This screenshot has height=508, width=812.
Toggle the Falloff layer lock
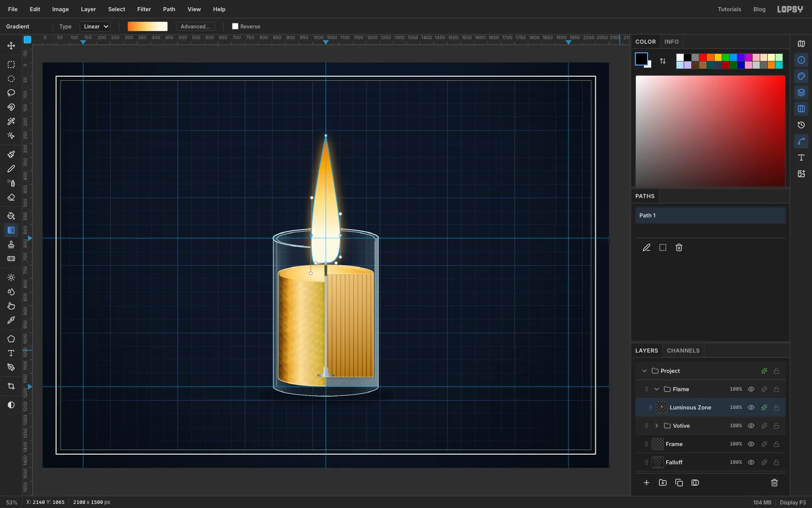(x=776, y=462)
